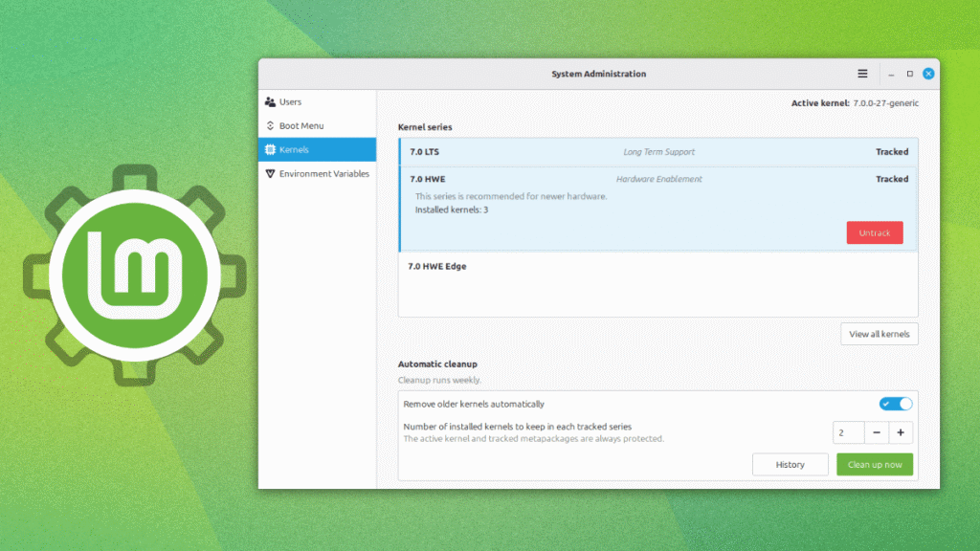Click the Boot Menu sidebar icon

point(270,125)
